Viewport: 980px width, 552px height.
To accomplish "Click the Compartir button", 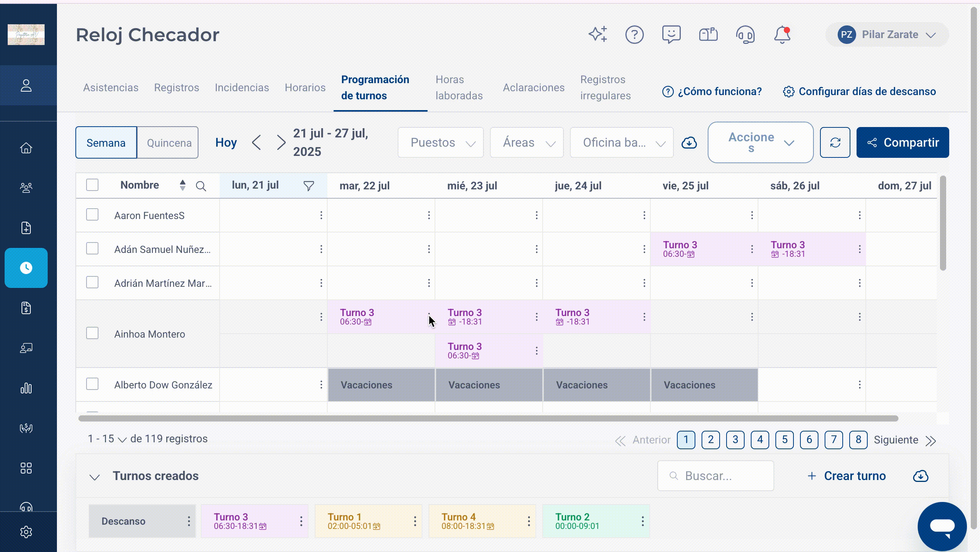I will click(903, 142).
